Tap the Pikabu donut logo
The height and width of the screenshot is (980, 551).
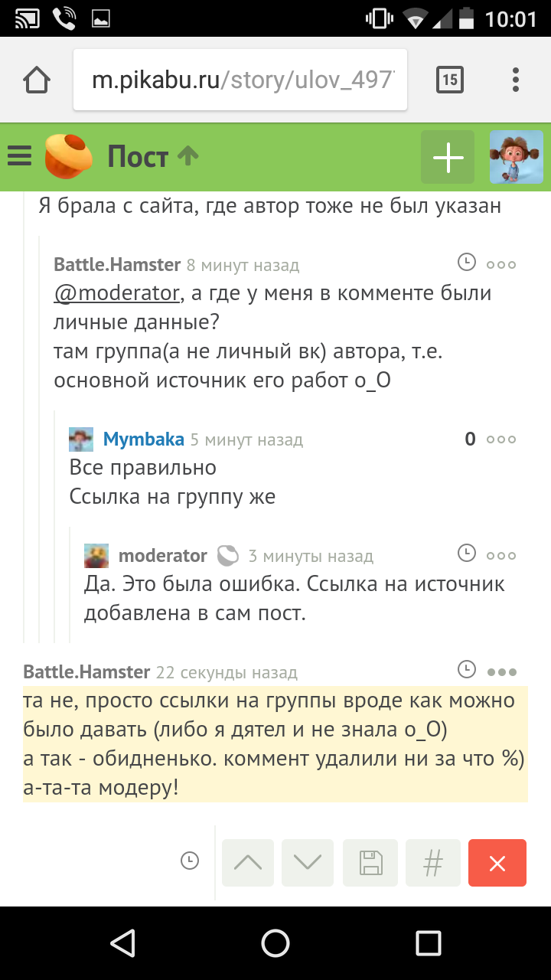coord(69,156)
